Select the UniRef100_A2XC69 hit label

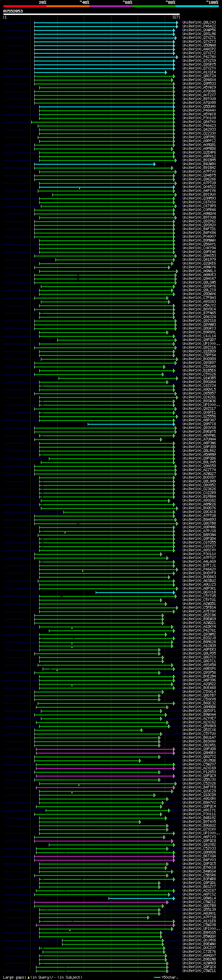[199, 768]
